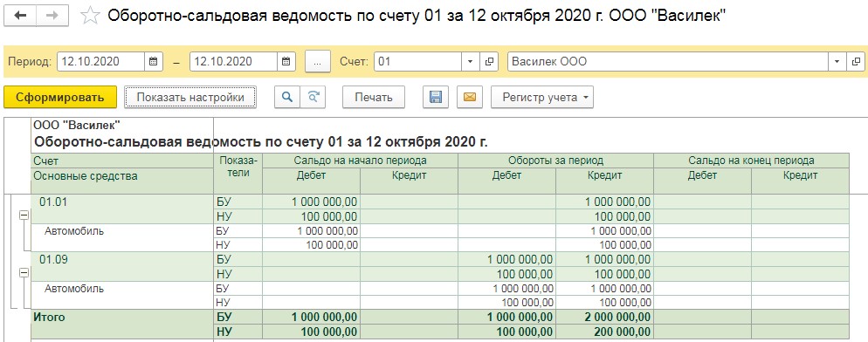868x342 pixels.
Task: Edit the period start date 12.10.2020
Action: click(x=100, y=61)
